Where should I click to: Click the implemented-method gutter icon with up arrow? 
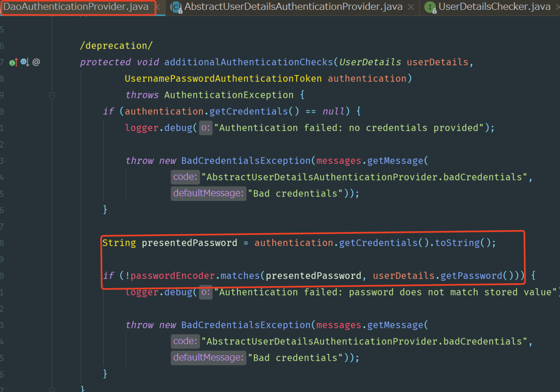tap(13, 62)
